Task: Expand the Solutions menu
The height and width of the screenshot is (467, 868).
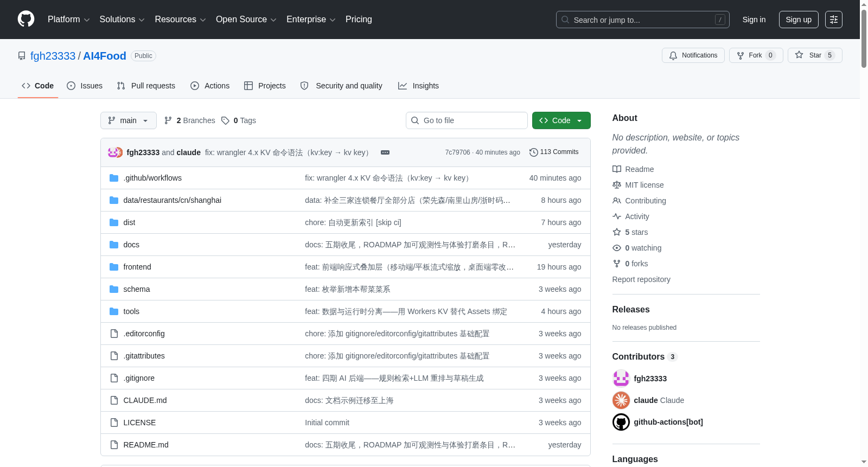Action: tap(122, 20)
